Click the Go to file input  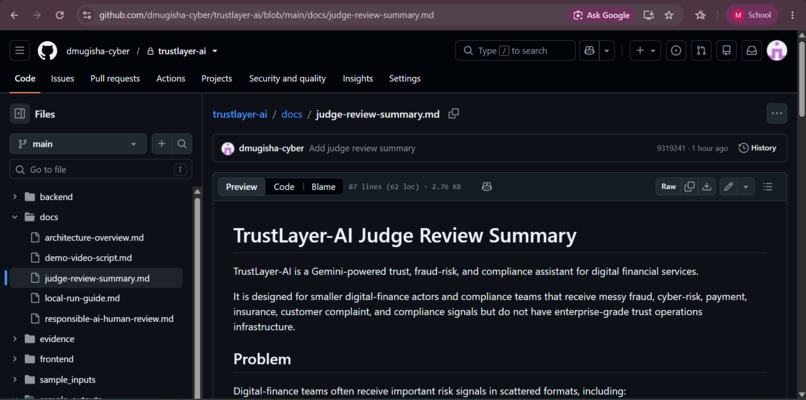(101, 170)
